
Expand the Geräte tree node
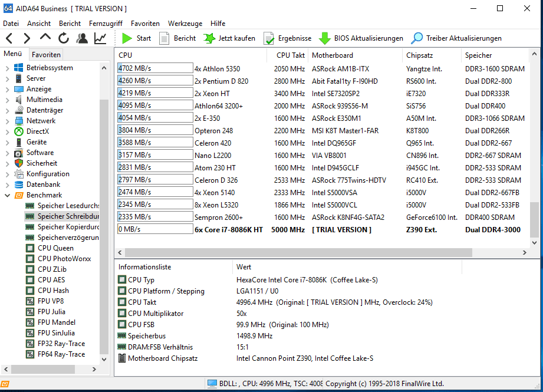click(x=7, y=142)
